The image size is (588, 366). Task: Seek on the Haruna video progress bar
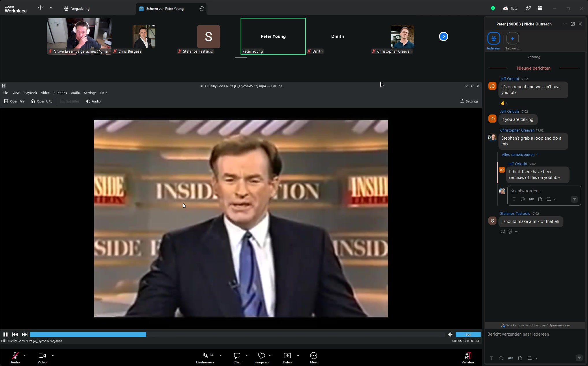point(237,334)
